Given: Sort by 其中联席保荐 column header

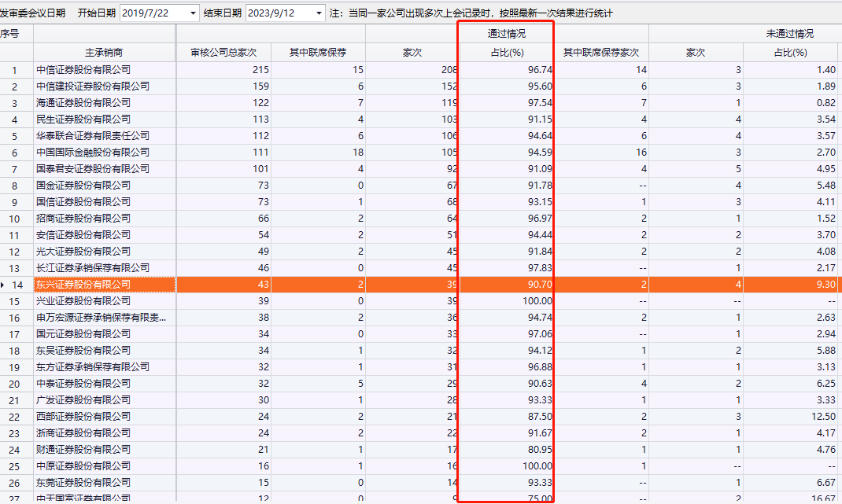Looking at the screenshot, I should click(318, 53).
